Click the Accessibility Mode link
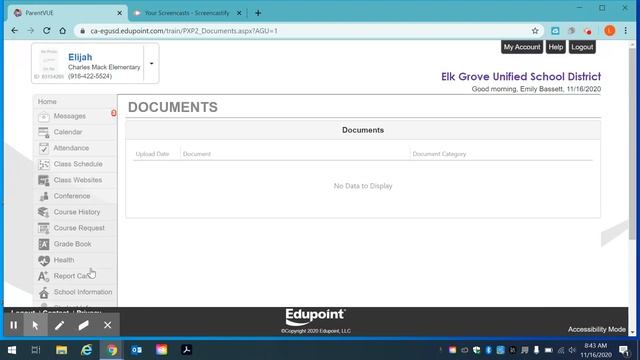 click(597, 329)
